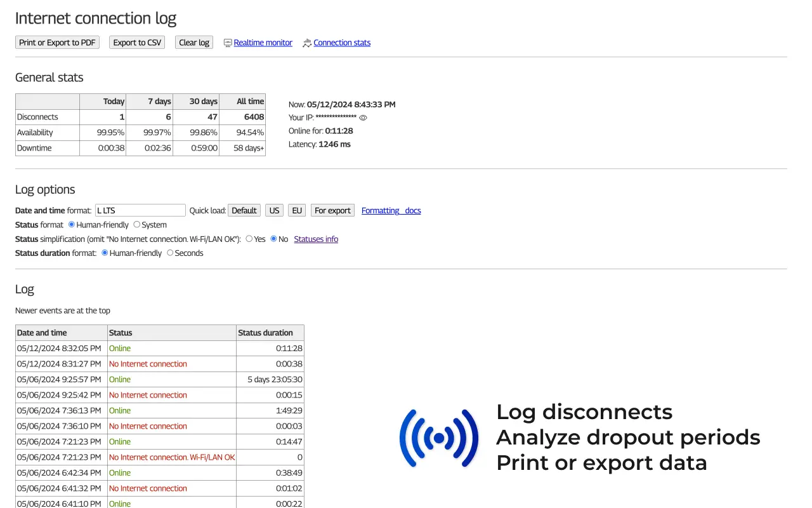Screen dimensions: 812x508
Task: Enable Yes for status simplification
Action: pos(249,239)
